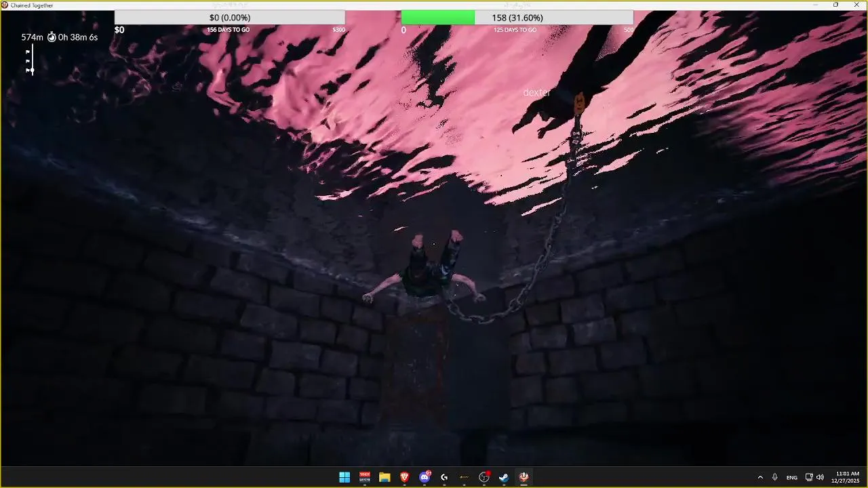Image resolution: width=868 pixels, height=488 pixels.
Task: Show hidden tray icons chevron
Action: click(x=759, y=477)
